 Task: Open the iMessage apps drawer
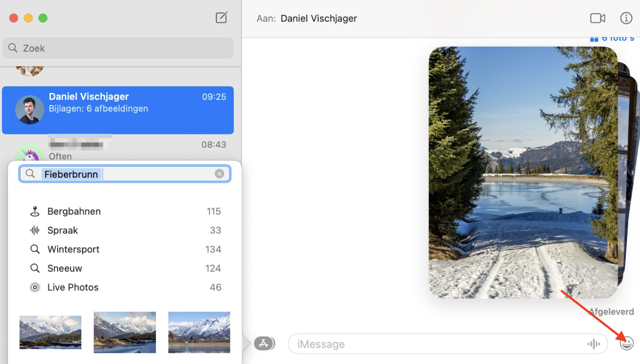click(264, 343)
